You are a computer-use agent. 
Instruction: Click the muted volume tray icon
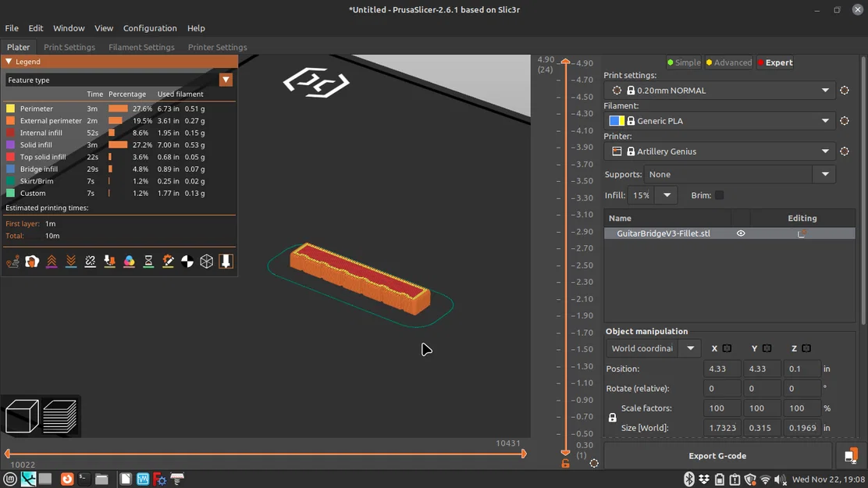point(780,479)
